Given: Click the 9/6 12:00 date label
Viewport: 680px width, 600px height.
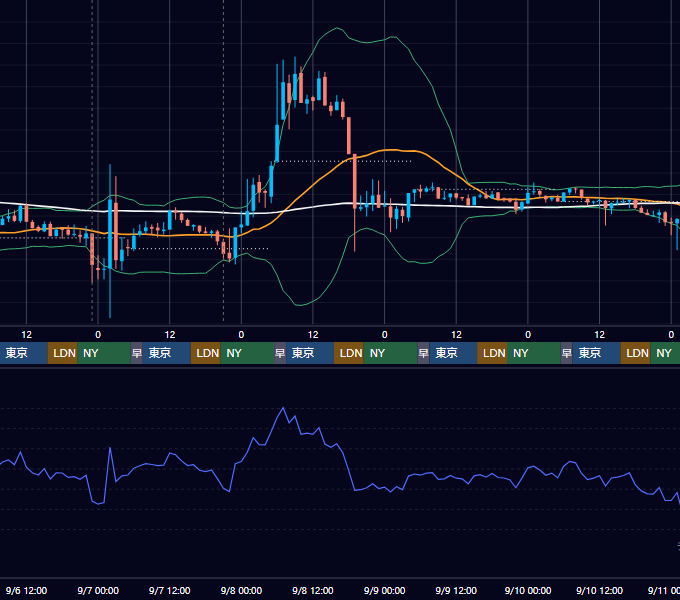Looking at the screenshot, I should tap(26, 590).
